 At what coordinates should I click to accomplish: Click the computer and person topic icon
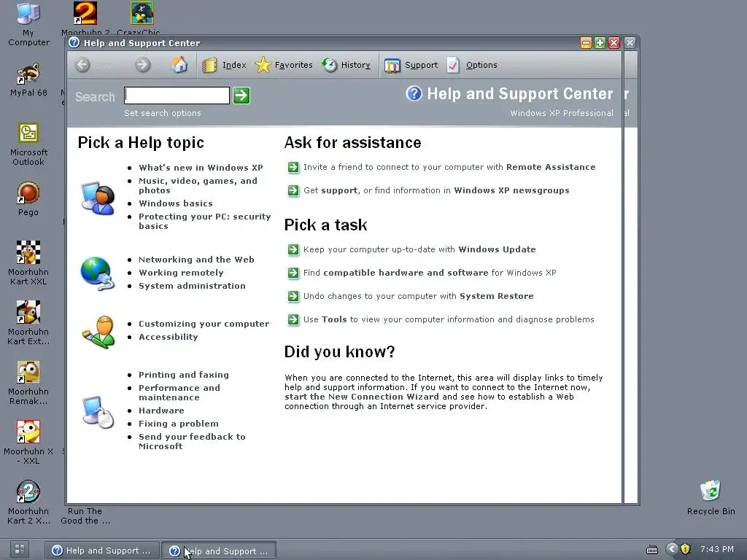click(98, 198)
